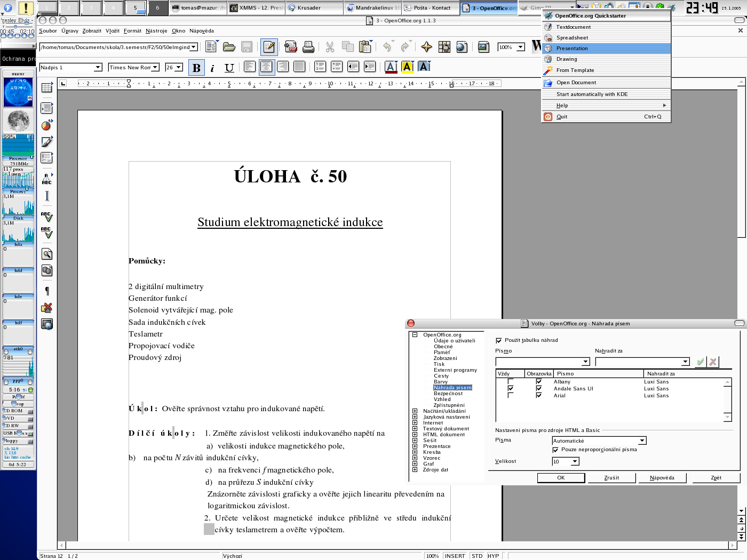Open the paragraph style 'Nadpis 1' dropdown
The height and width of the screenshot is (560, 747).
(x=98, y=68)
